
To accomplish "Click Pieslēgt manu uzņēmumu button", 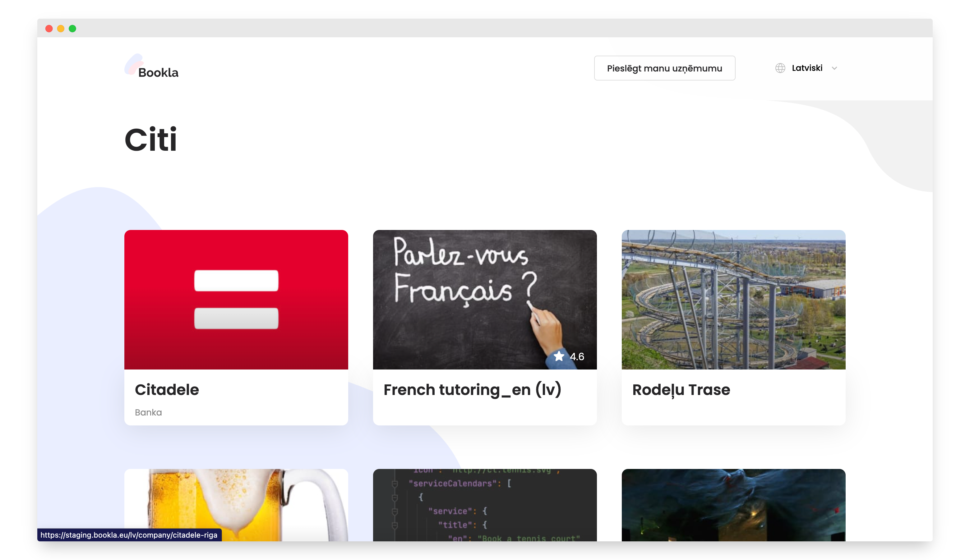I will click(664, 68).
